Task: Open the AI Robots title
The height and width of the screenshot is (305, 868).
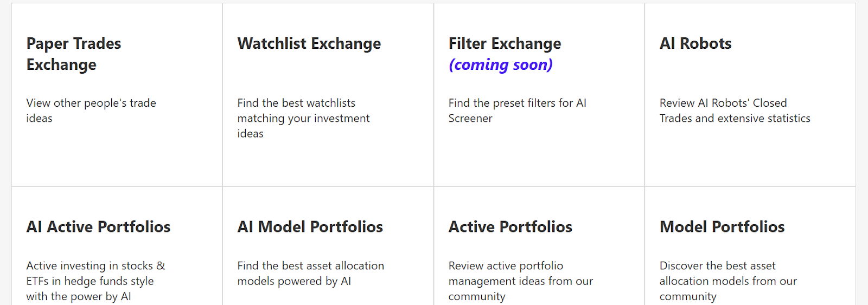Action: click(695, 43)
